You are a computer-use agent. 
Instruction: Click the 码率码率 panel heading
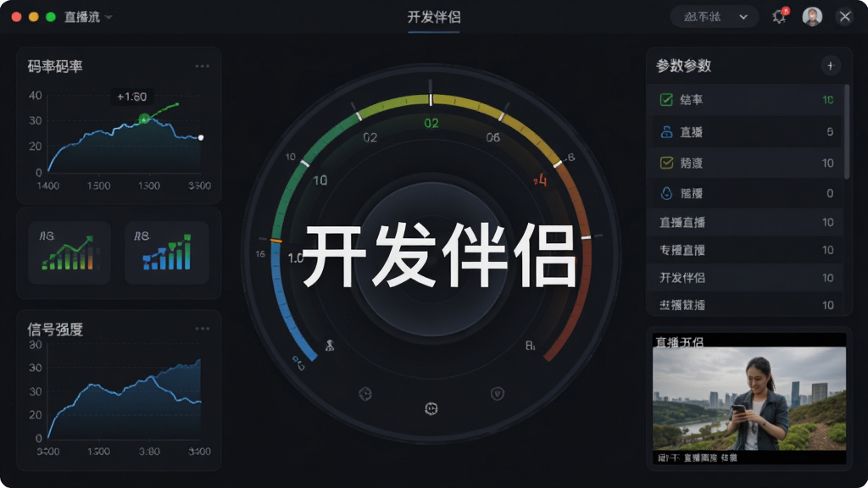55,66
